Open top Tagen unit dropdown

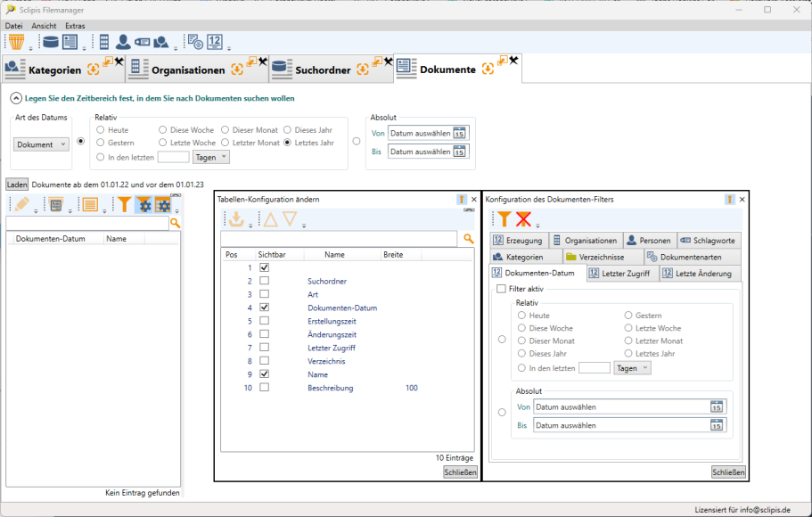(x=211, y=158)
